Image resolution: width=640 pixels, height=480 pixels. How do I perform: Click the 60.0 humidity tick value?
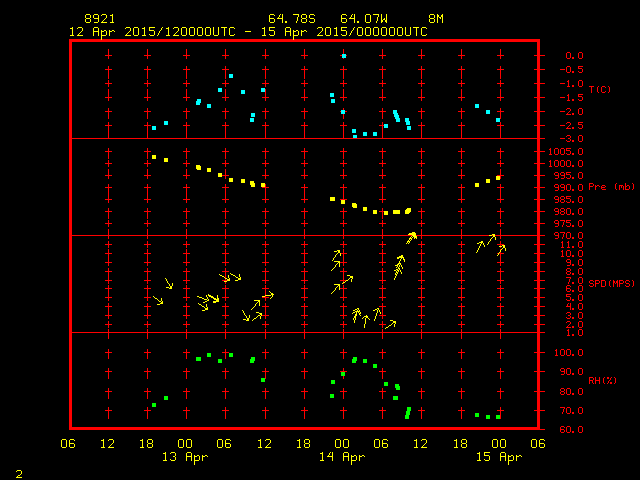pyautogui.click(x=568, y=430)
